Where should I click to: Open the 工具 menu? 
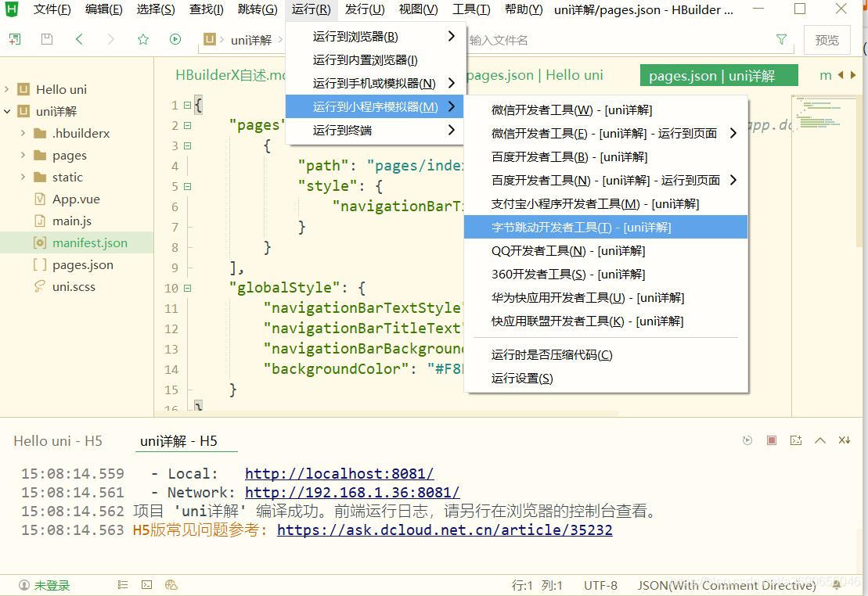[471, 9]
